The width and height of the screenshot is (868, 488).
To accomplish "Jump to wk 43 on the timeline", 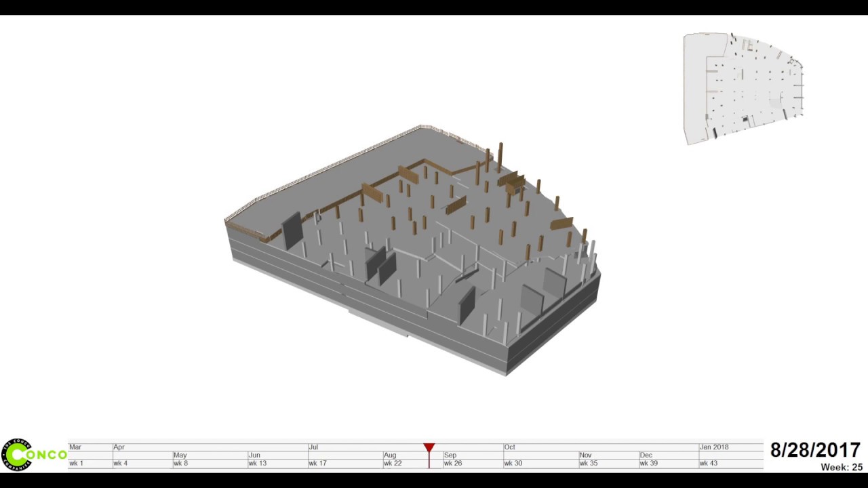I will (x=709, y=464).
